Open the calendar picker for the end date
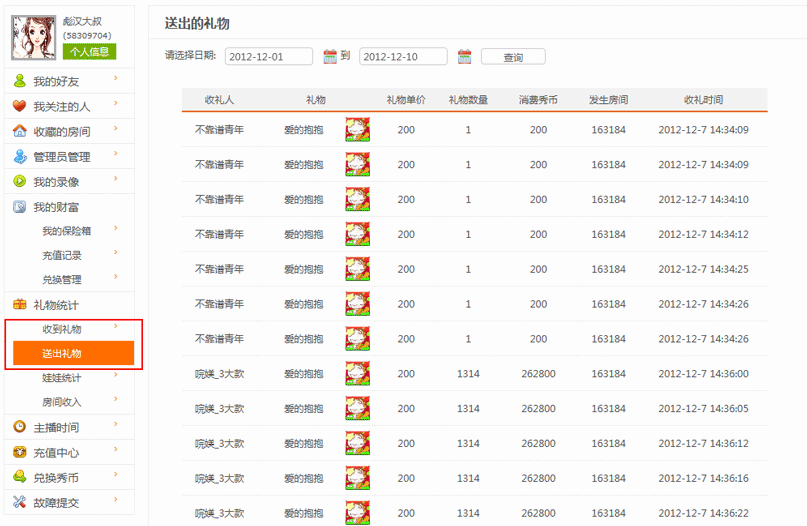 [x=464, y=57]
